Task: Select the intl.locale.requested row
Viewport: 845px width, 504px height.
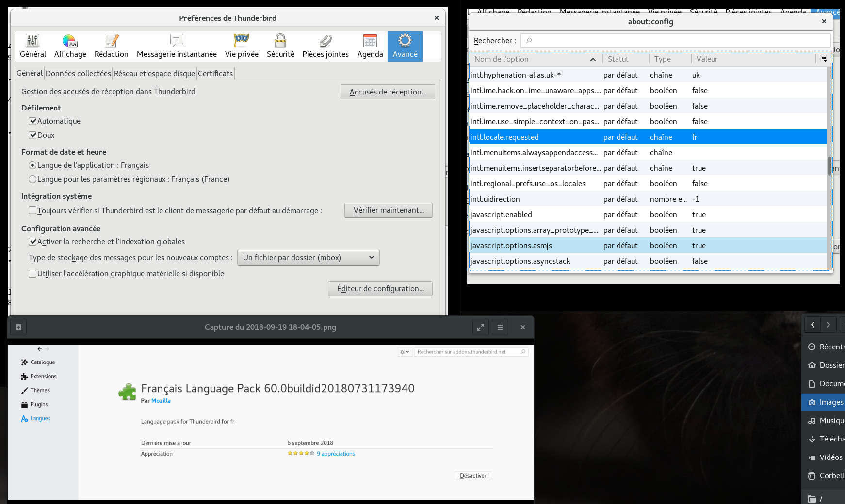Action: click(648, 137)
